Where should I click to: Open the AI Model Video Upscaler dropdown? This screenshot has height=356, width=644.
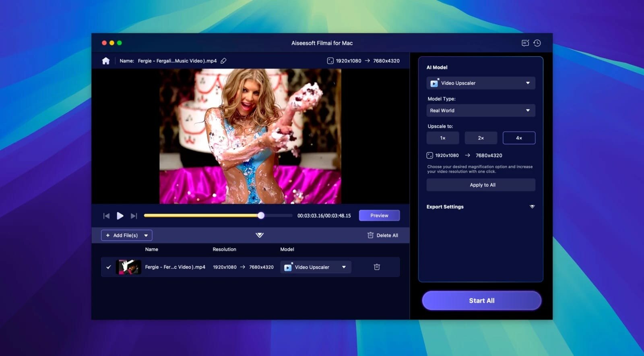point(481,83)
